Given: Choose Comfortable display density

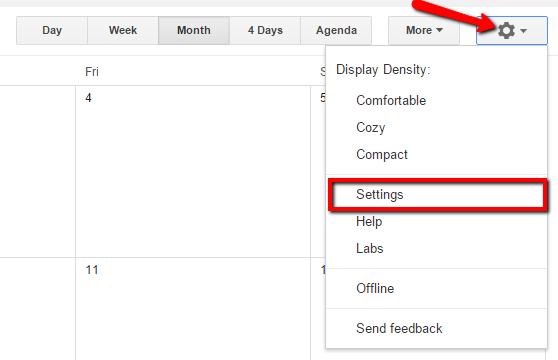Looking at the screenshot, I should (x=437, y=101).
